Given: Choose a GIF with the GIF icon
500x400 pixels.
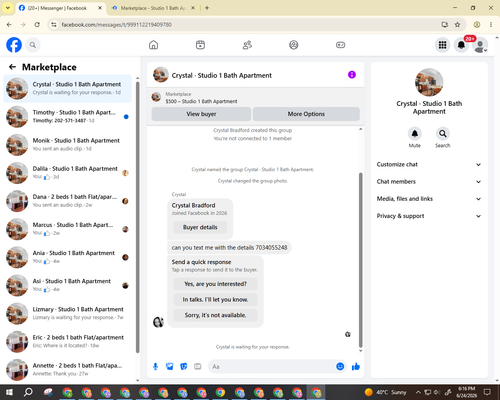Looking at the screenshot, I should tap(198, 367).
